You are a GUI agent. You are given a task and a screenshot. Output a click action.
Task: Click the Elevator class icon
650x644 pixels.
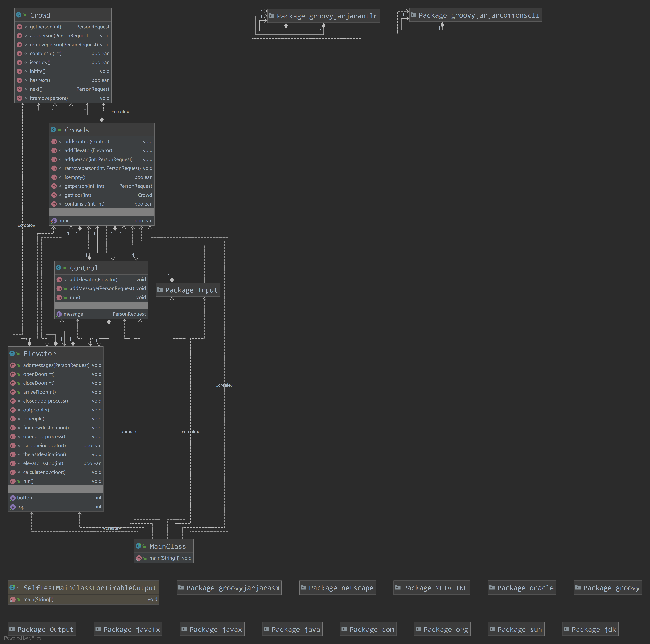pos(12,353)
